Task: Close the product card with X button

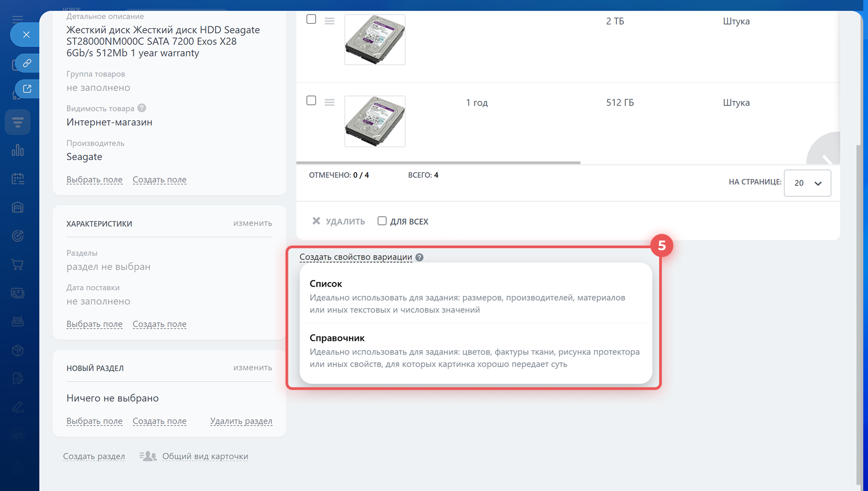Action: click(26, 35)
